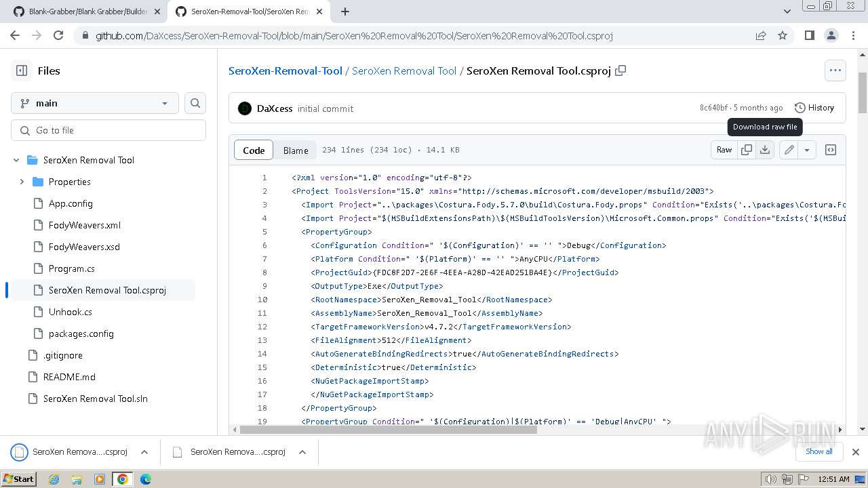Screen dimensions: 868x488
Task: Go to SeroXen Removal Tool folder breadcrumb
Action: pyautogui.click(x=404, y=70)
